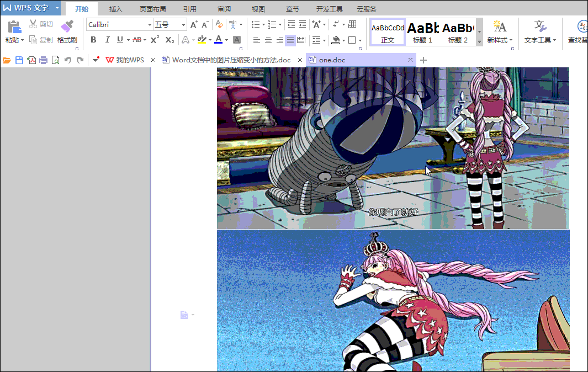The width and height of the screenshot is (588, 372).
Task: Click the New Style (新样式) icon
Action: click(x=500, y=26)
